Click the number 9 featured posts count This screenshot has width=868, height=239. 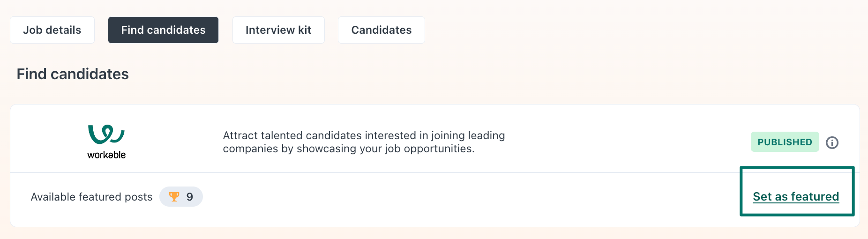[190, 197]
